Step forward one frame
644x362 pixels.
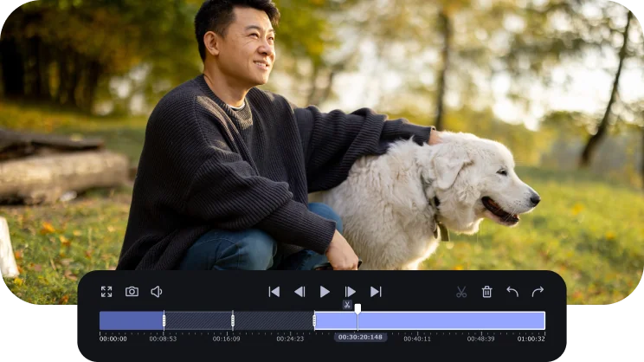tap(351, 292)
